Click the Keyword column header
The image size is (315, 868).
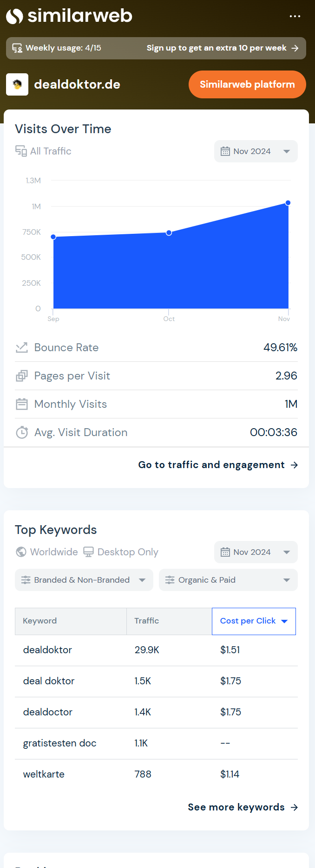point(40,621)
